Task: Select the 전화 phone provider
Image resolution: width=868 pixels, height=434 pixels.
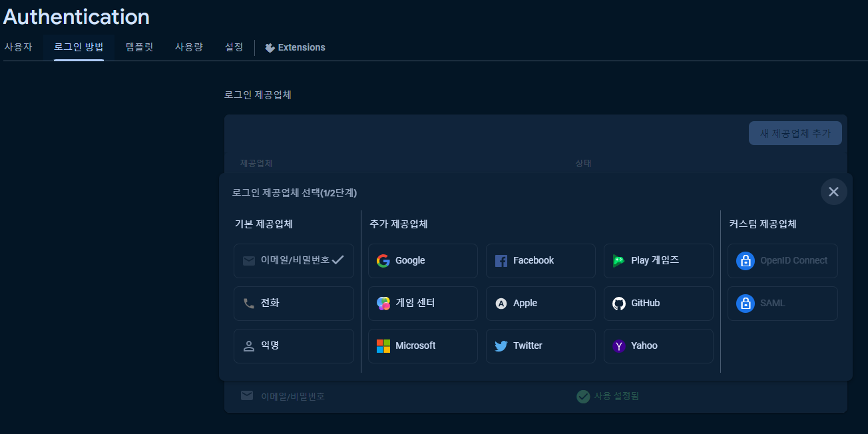Action: 294,304
